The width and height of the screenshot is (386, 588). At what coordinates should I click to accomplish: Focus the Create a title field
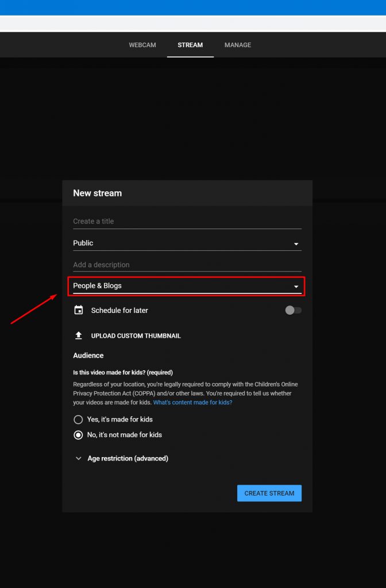pos(187,221)
